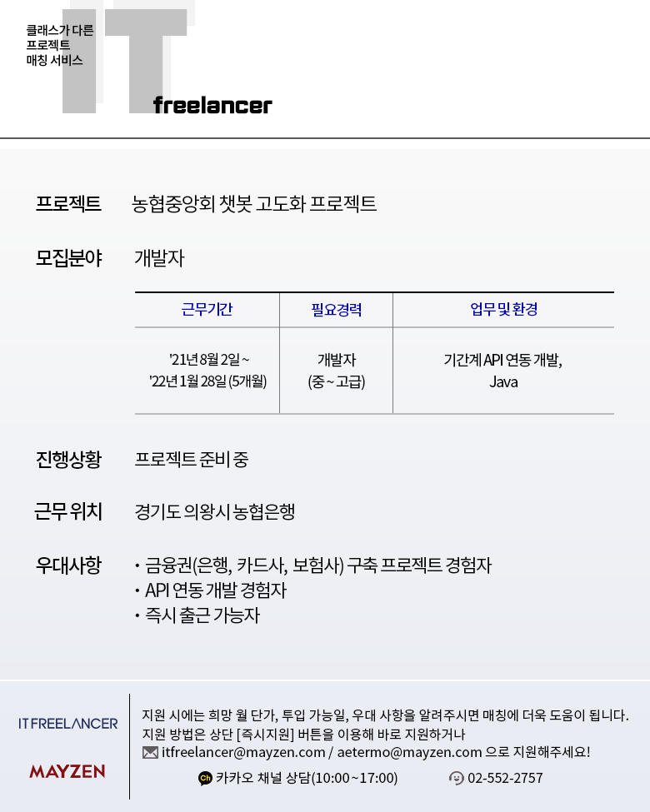Click the MAYZEN red logo

click(x=67, y=771)
